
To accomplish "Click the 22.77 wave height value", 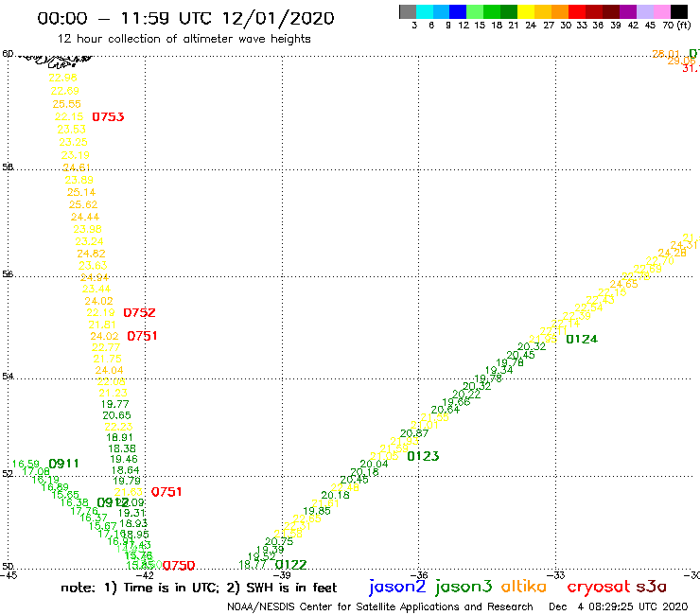I will click(x=106, y=347).
